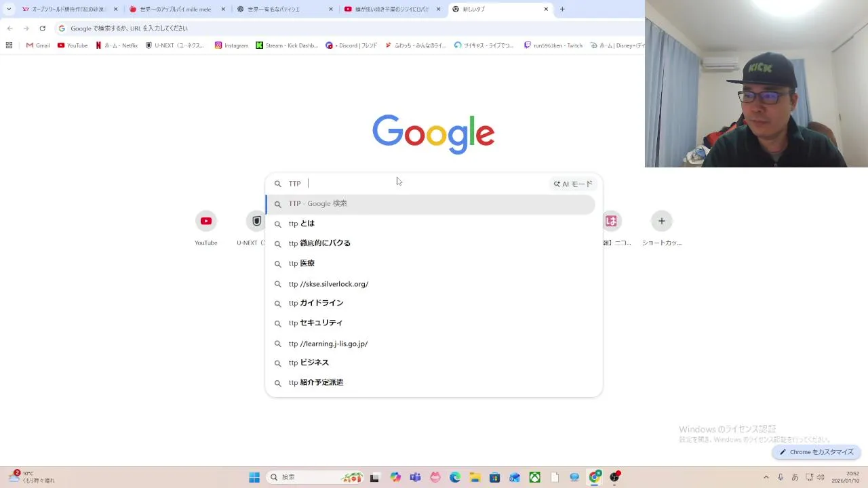The width and height of the screenshot is (868, 488).
Task: Open the Disney+ bookmark
Action: click(x=617, y=45)
